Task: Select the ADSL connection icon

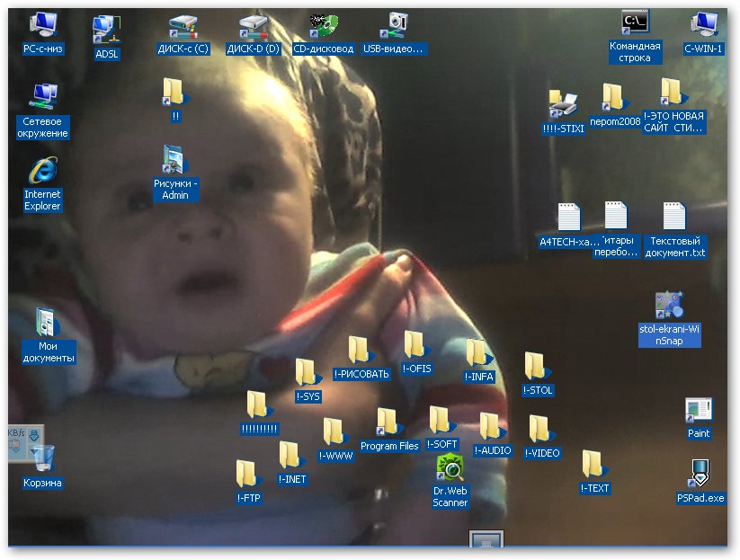Action: point(107,31)
